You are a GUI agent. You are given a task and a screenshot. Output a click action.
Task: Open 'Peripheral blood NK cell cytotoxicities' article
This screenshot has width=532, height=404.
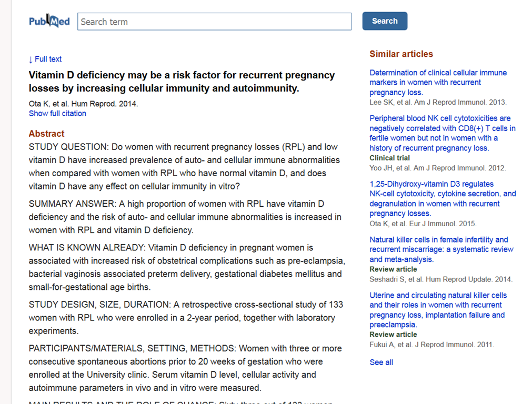[443, 133]
